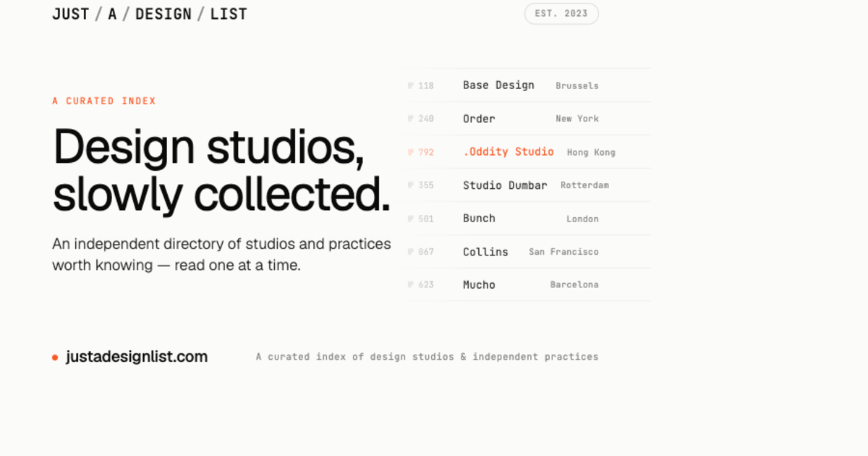Click the number 118 index label
Image resolution: width=868 pixels, height=456 pixels.
420,85
